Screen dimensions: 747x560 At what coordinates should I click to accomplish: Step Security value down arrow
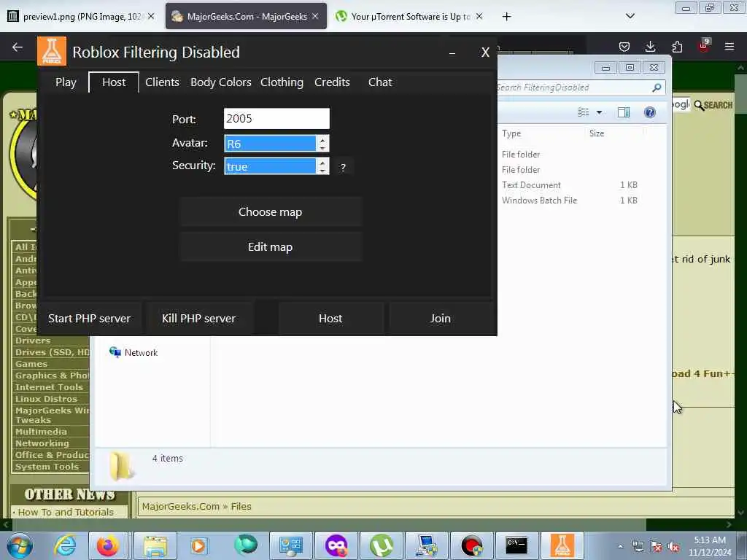tap(322, 171)
